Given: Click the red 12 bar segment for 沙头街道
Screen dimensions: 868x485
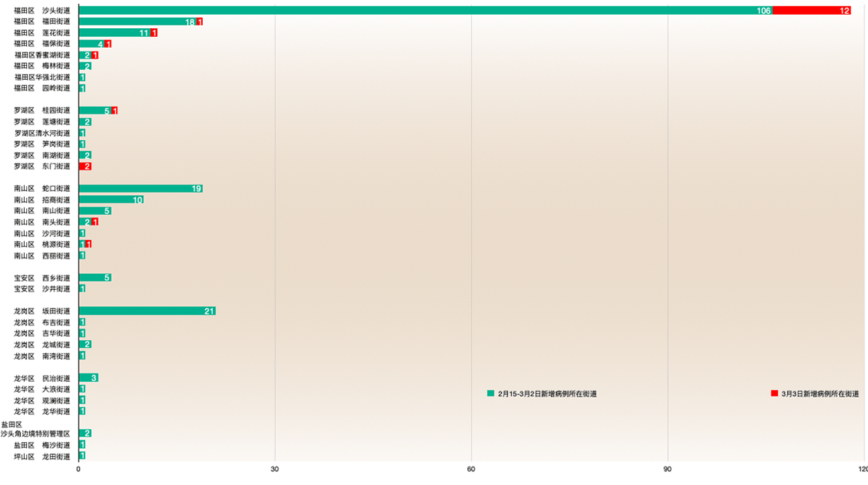Looking at the screenshot, I should click(x=812, y=11).
